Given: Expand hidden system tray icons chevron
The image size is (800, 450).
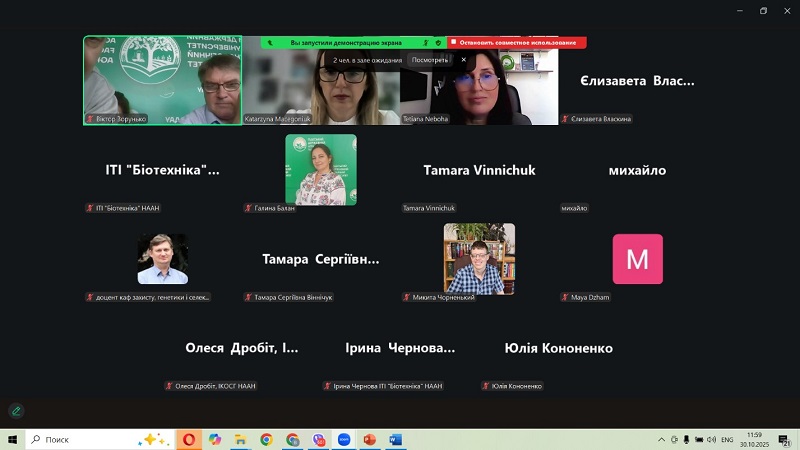Looking at the screenshot, I should tap(661, 440).
